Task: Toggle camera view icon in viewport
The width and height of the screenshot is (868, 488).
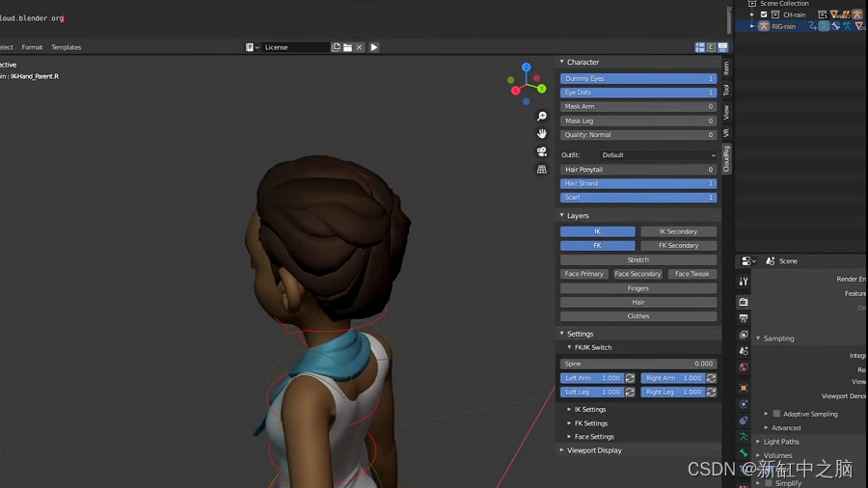Action: click(542, 151)
